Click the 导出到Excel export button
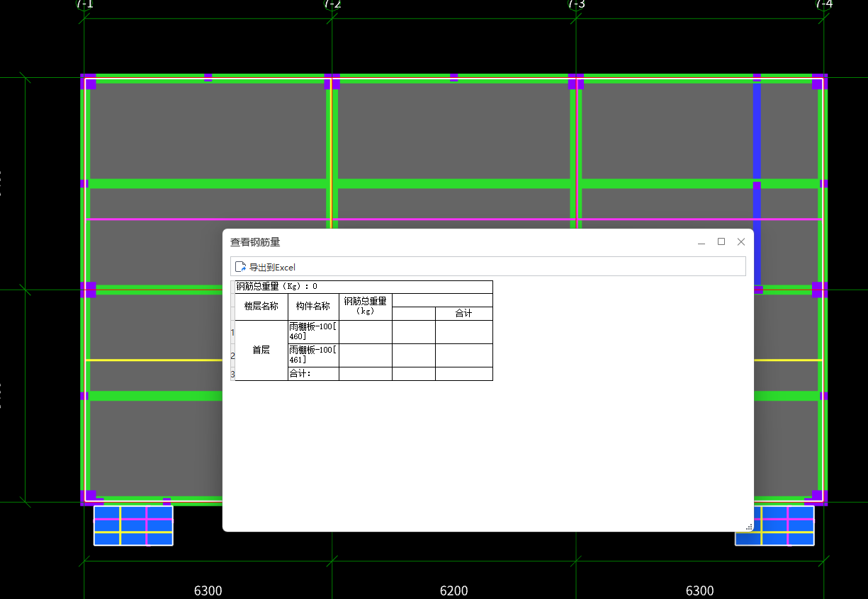Image resolution: width=868 pixels, height=599 pixels. [266, 267]
